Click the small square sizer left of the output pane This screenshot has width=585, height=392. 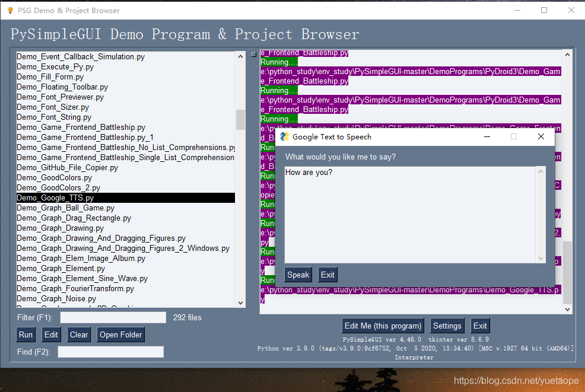(254, 55)
